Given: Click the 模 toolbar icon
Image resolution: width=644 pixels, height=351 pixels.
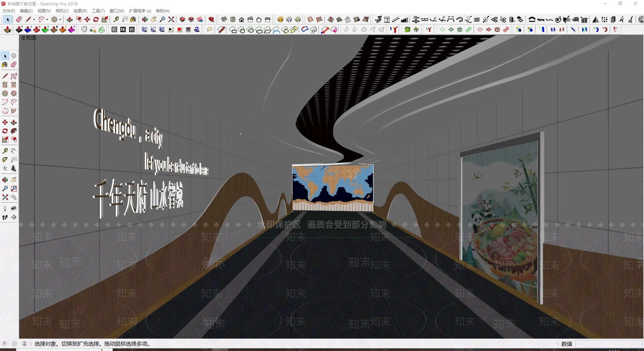Looking at the screenshot, I should click(x=132, y=29).
